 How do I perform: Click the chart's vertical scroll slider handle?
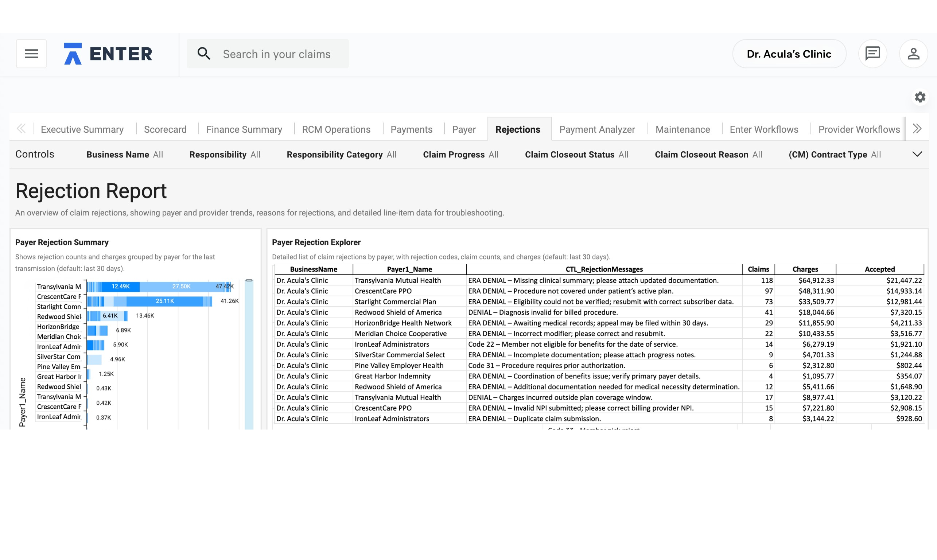pos(249,280)
